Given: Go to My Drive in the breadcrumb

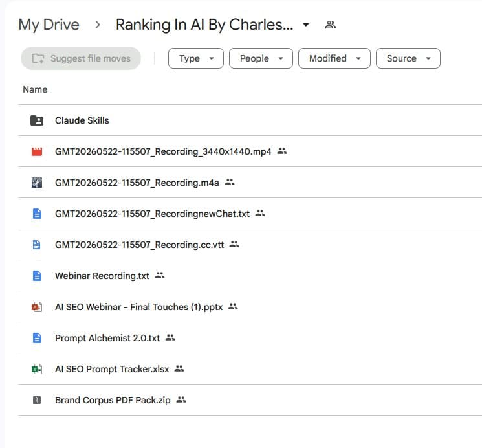Looking at the screenshot, I should tap(49, 25).
